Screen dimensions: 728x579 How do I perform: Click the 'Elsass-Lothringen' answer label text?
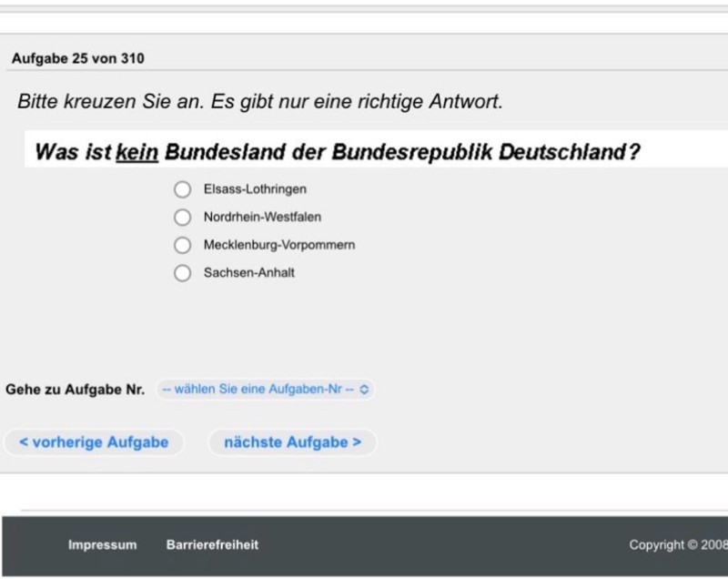pos(255,189)
